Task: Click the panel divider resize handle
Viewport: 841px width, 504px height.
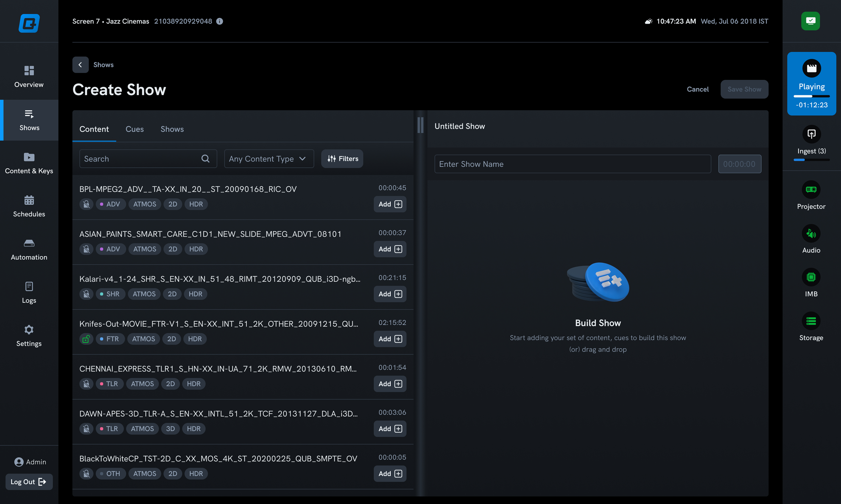Action: click(x=420, y=125)
